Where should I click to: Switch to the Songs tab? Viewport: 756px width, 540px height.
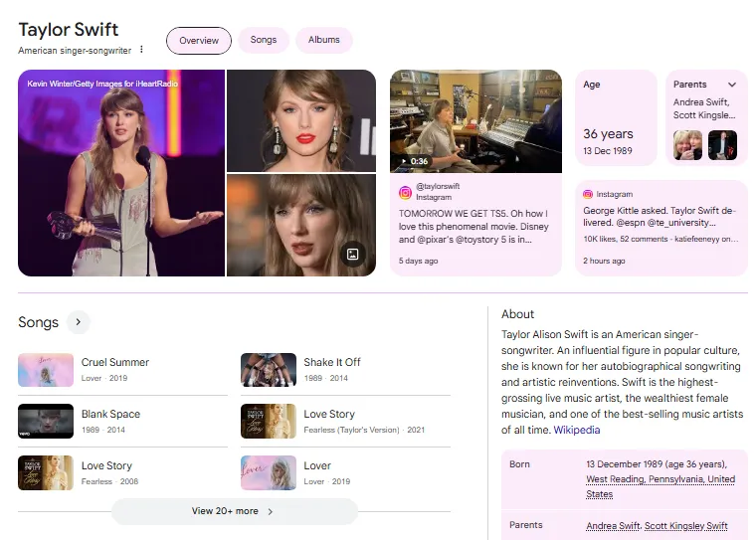coord(264,40)
